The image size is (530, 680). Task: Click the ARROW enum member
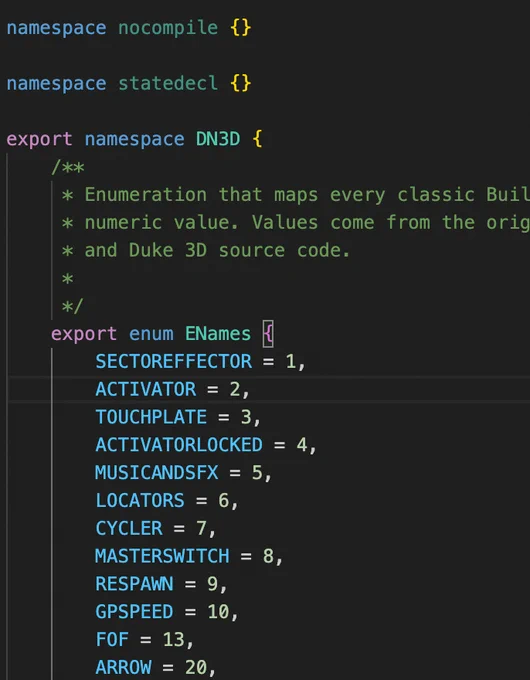(123, 667)
